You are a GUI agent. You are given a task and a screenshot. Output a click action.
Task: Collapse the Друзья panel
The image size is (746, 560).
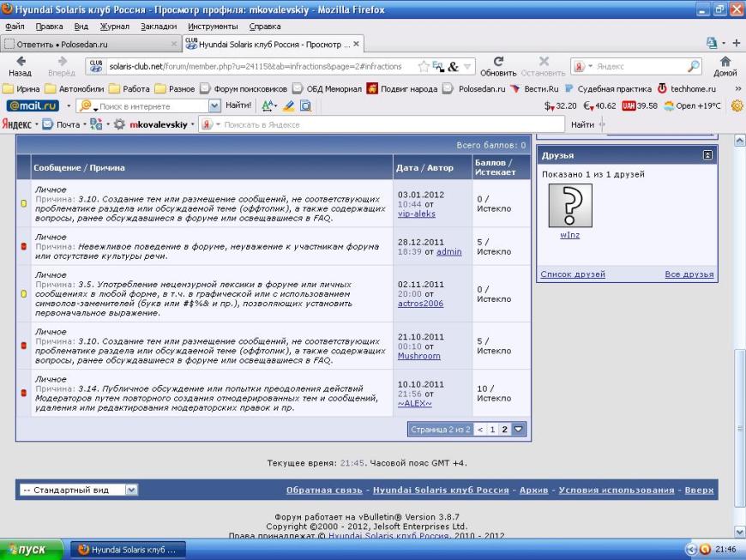click(707, 155)
